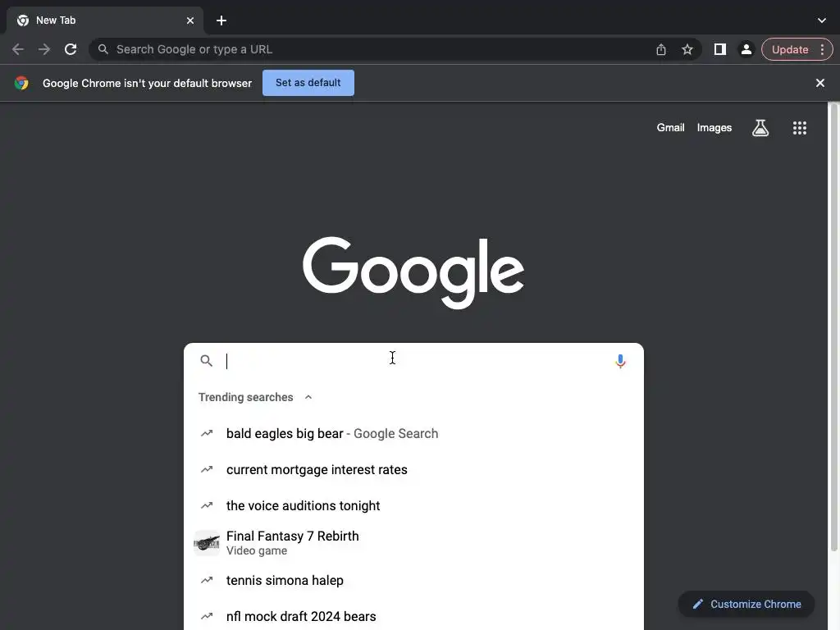Viewport: 840px width, 630px height.
Task: Open the Images link
Action: click(714, 127)
